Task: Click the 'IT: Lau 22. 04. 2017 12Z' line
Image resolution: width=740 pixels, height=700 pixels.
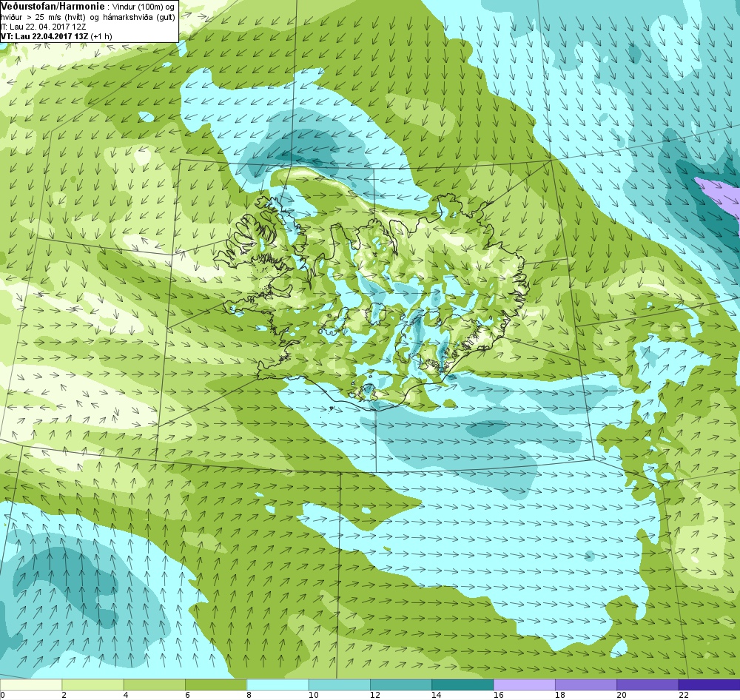Action: click(x=43, y=27)
